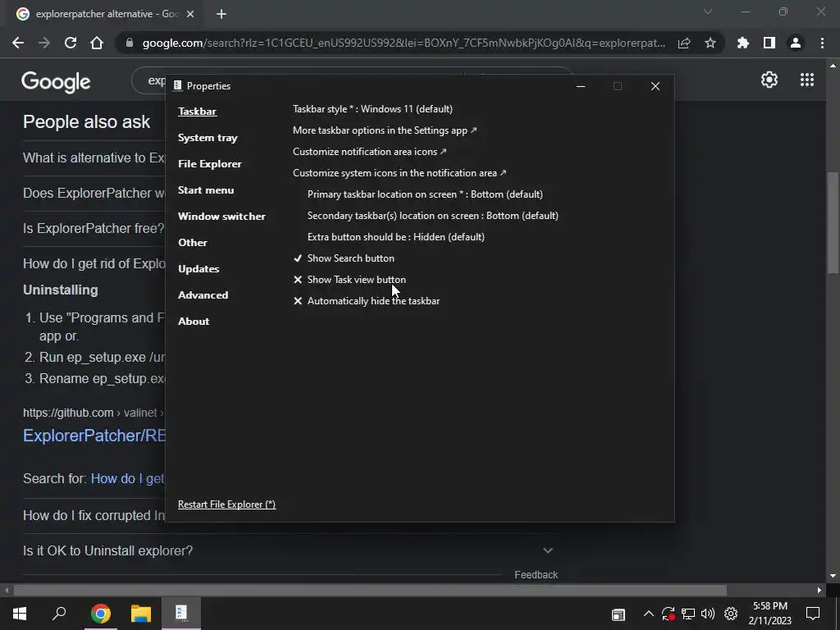840x630 pixels.
Task: Click the Chrome address bar URL
Action: coord(404,43)
